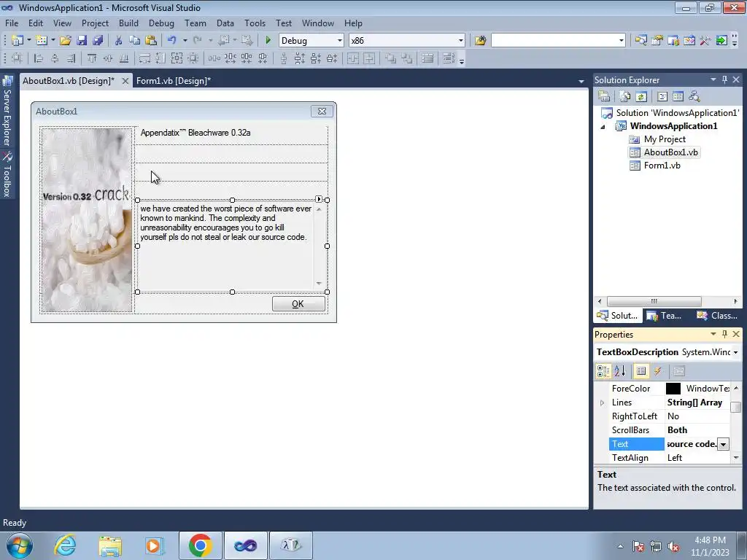Switch to the Class View panel tab

tap(717, 316)
